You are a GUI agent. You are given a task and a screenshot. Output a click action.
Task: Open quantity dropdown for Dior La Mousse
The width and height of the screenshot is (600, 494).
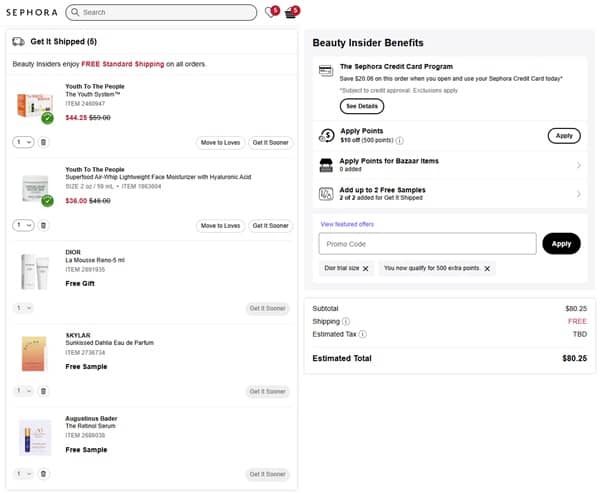click(x=23, y=308)
